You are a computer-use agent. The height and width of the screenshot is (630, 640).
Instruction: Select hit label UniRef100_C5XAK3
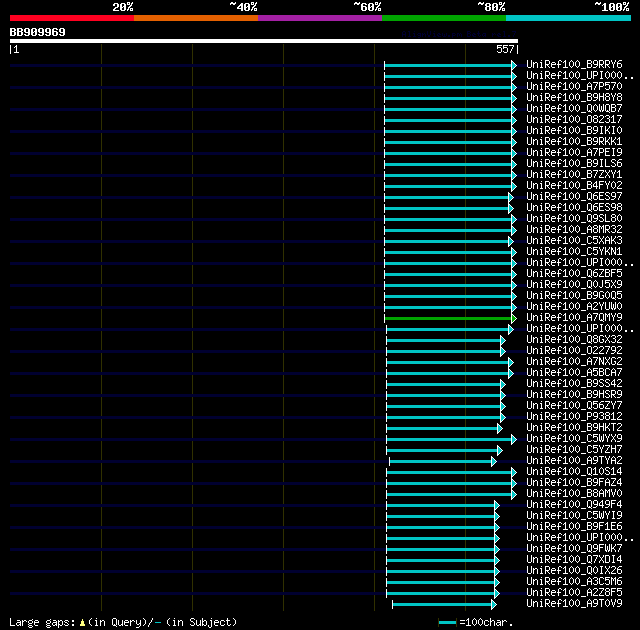coord(574,241)
